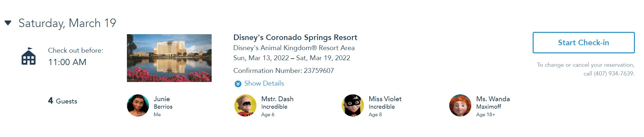Open the Coronado Springs Resort photo
The width and height of the screenshot is (644, 137).
[x=169, y=58]
